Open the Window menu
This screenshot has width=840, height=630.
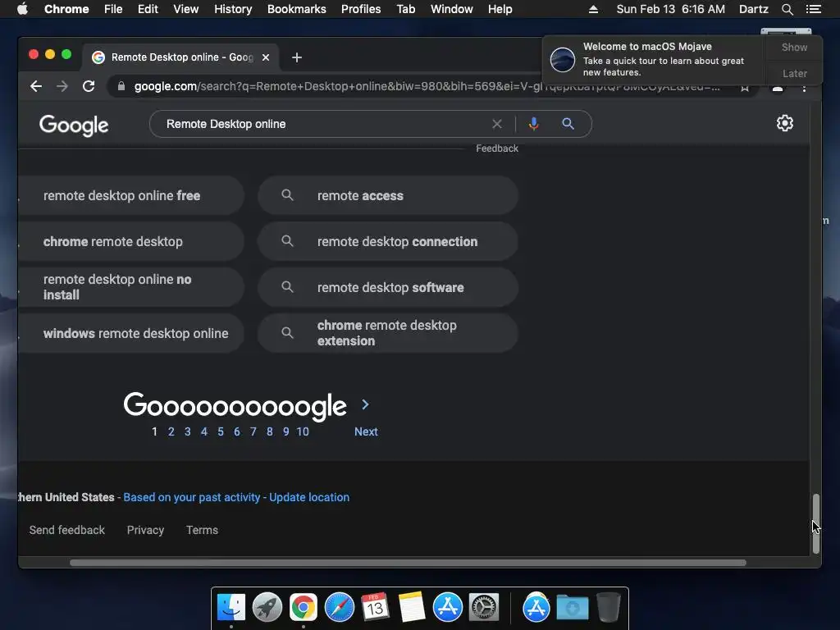click(x=452, y=9)
